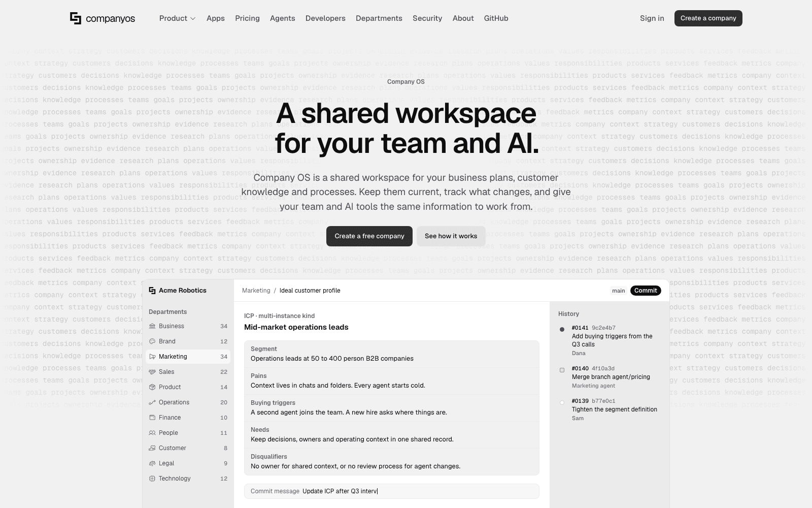
Task: Select the filled dot for commit #0141
Action: 562,329
